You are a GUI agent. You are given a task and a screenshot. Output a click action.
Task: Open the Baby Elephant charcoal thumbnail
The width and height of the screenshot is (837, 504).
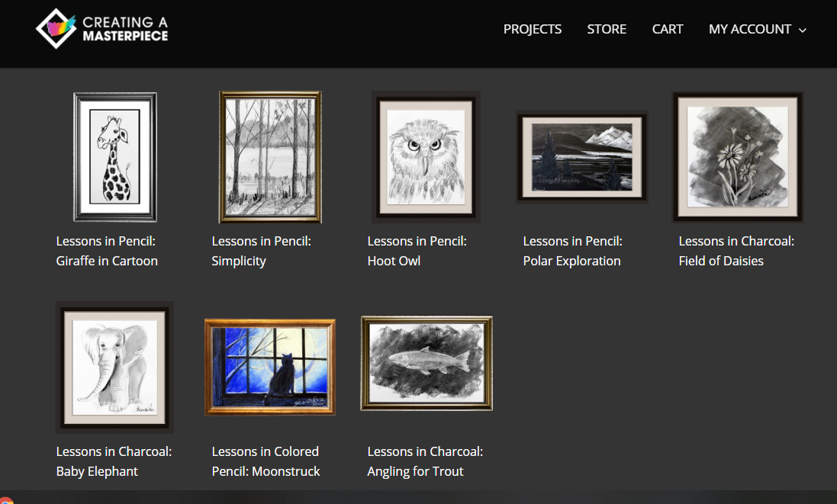(x=114, y=368)
